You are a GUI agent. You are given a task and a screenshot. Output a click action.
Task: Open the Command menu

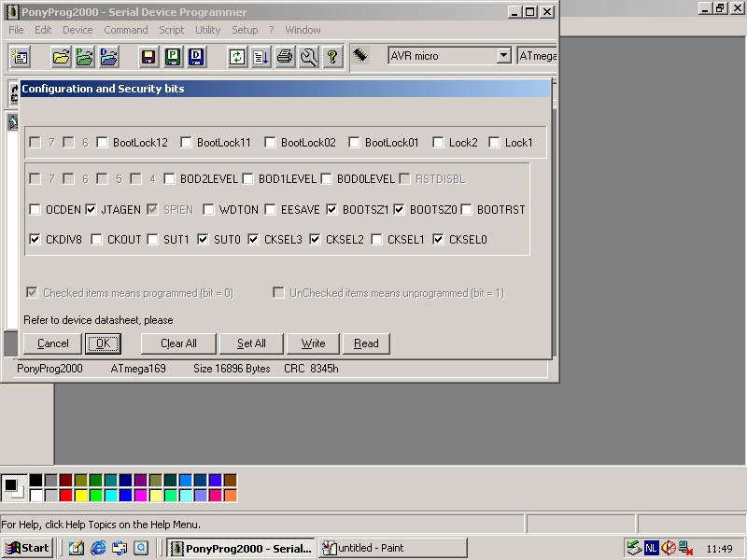coord(125,30)
